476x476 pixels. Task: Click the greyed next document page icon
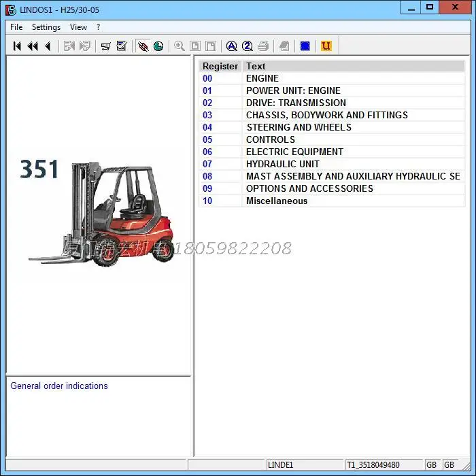tap(85, 46)
